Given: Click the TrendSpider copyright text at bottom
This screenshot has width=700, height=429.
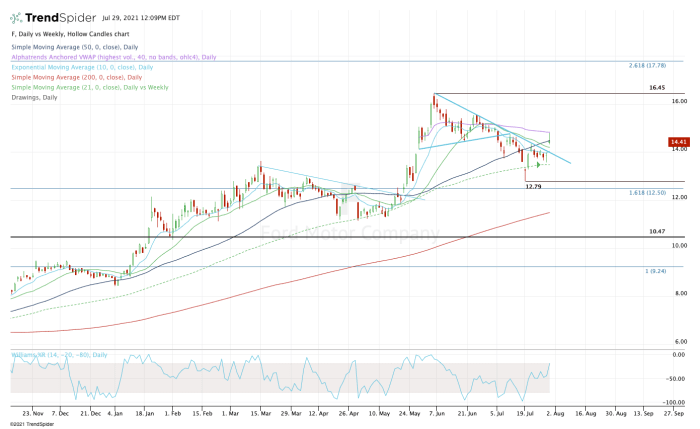Looking at the screenshot, I should pyautogui.click(x=33, y=423).
